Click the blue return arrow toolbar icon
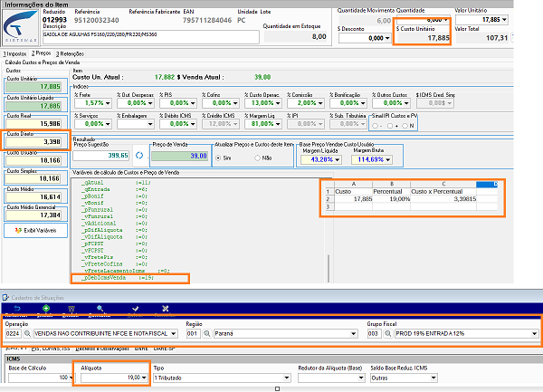Screen dimensions: 543x392 (17, 308)
